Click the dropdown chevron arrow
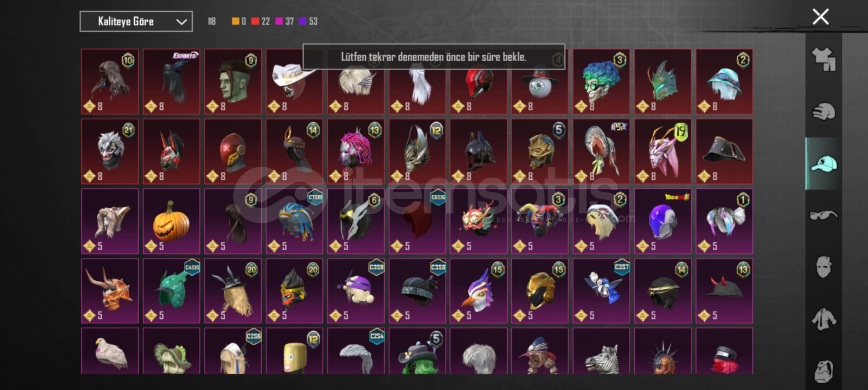 [181, 22]
